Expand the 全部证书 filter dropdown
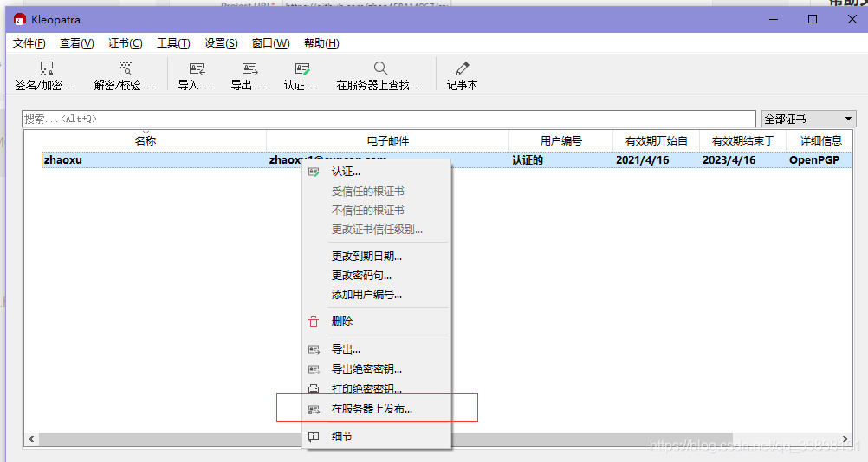 click(809, 119)
